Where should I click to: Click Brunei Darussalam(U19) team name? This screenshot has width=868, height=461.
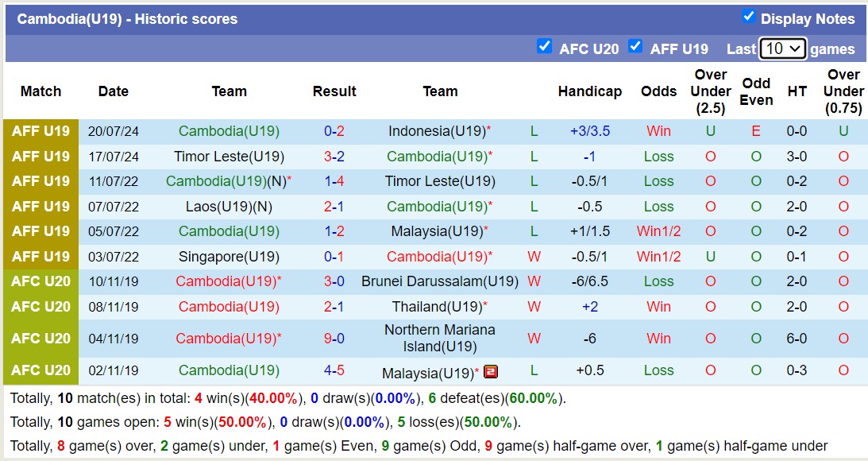[x=440, y=281]
